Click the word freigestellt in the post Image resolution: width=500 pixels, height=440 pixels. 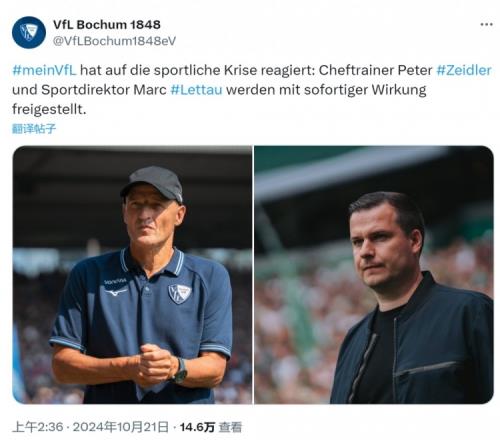49,109
